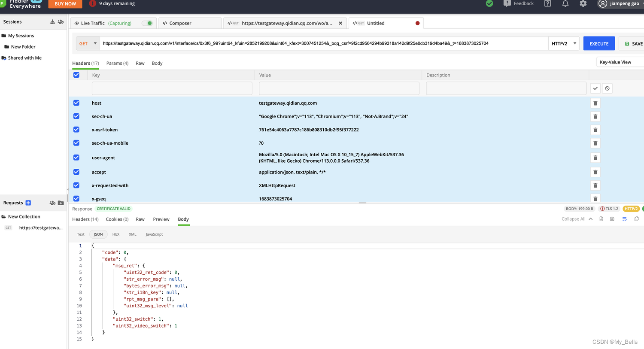The height and width of the screenshot is (349, 644).
Task: Click the import sessions download icon
Action: click(52, 22)
